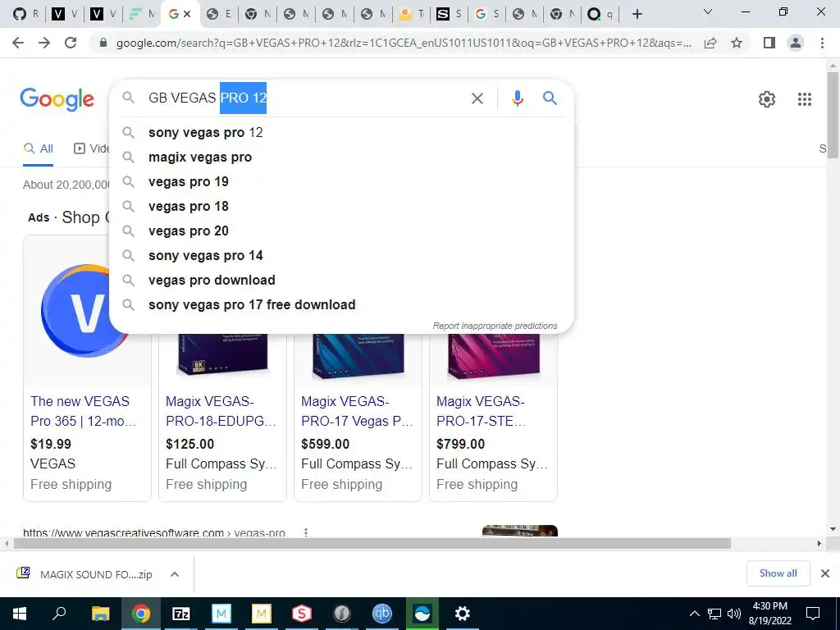Choose suggestion 'magix vegas pro'

(341, 157)
